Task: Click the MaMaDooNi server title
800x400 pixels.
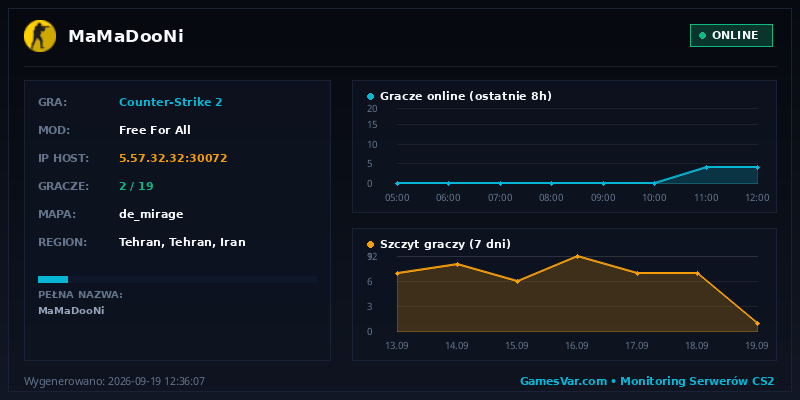Action: 126,36
